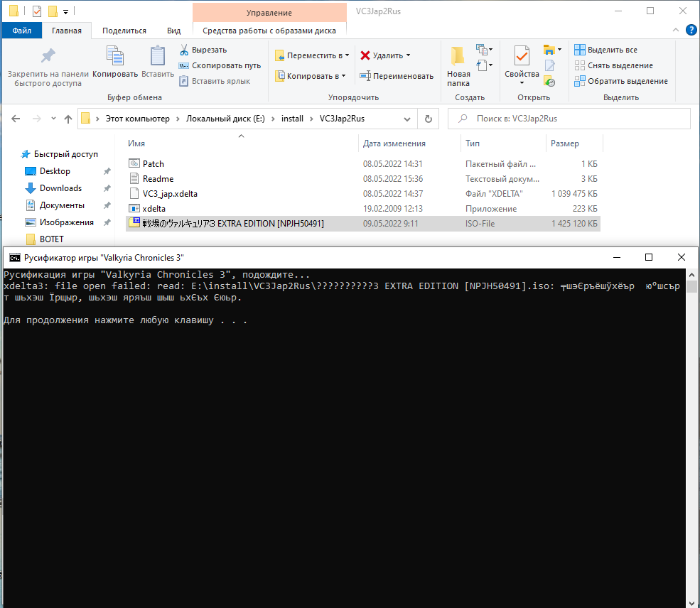Open the Файл tab

pyautogui.click(x=22, y=31)
